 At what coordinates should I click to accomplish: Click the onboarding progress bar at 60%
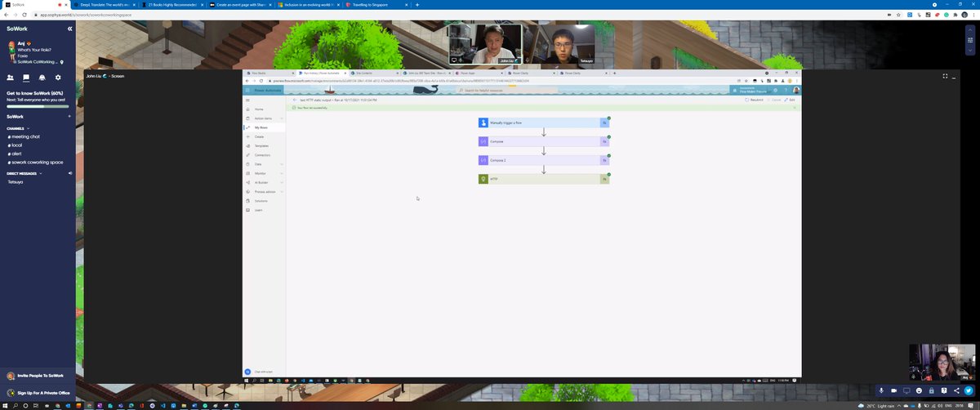tap(38, 106)
